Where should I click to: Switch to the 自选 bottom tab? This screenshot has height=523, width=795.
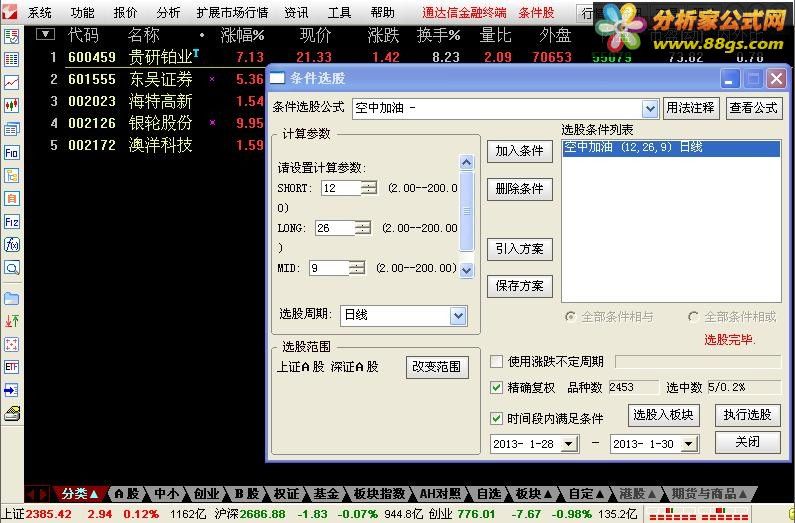[489, 493]
